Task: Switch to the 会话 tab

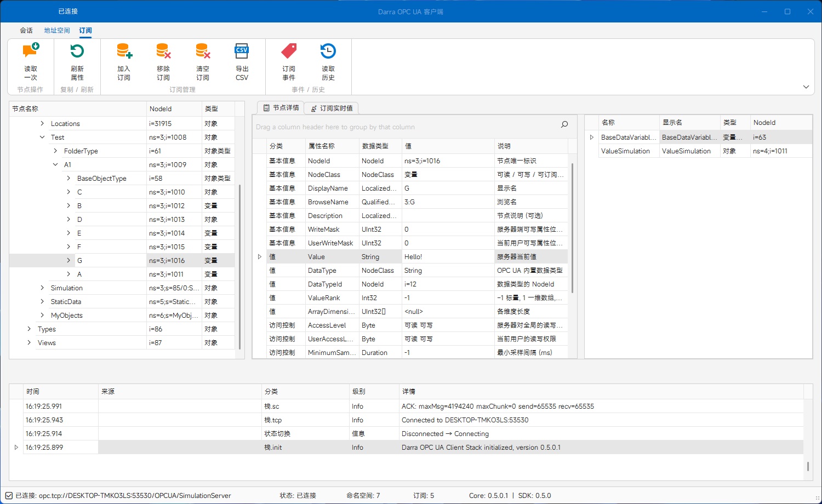Action: pyautogui.click(x=26, y=31)
